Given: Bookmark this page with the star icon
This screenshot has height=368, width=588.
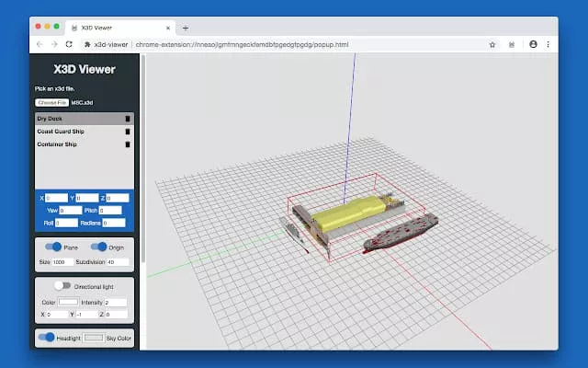Looking at the screenshot, I should click(492, 43).
